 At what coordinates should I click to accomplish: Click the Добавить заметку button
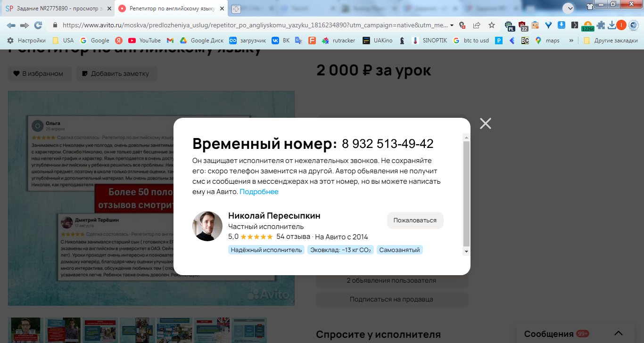(116, 73)
